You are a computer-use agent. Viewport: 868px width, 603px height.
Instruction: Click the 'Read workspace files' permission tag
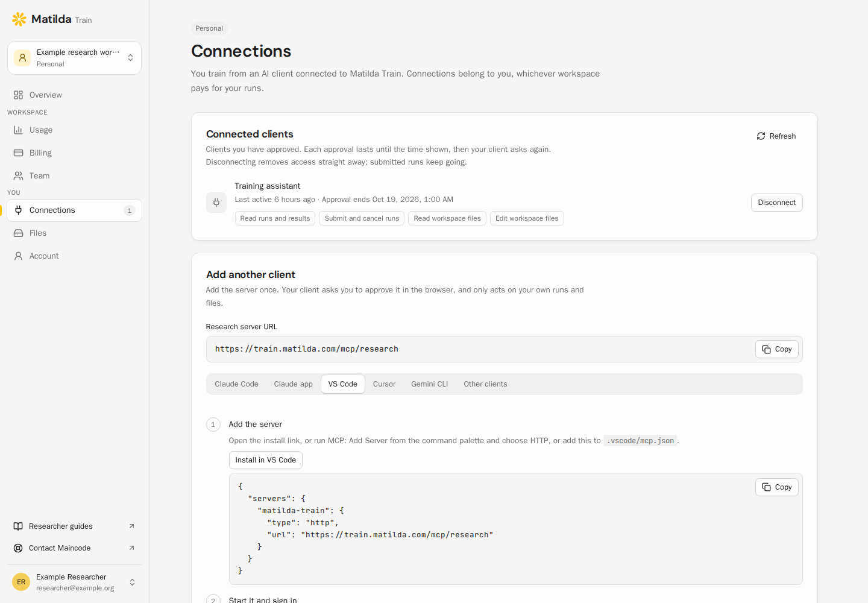(x=447, y=218)
